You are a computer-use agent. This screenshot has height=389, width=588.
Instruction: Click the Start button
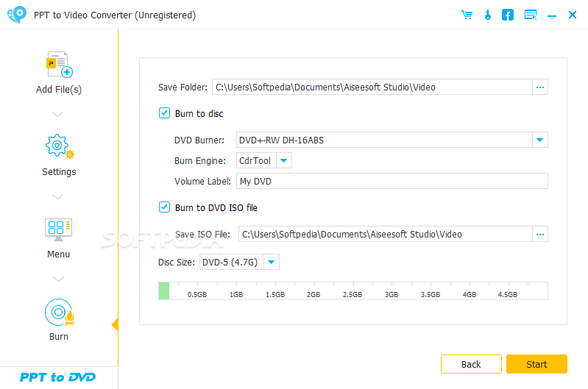tap(536, 364)
